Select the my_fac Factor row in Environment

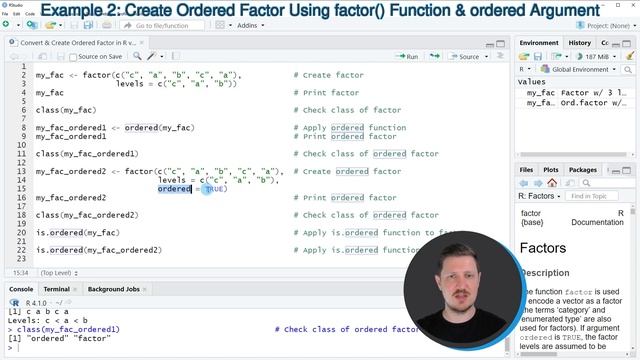pyautogui.click(x=576, y=93)
